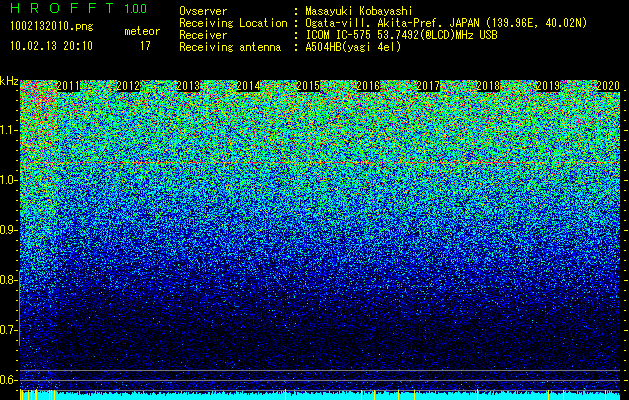Screen dimensions: 629x400
Task: Click the Receiving antenna label
Action: point(230,47)
